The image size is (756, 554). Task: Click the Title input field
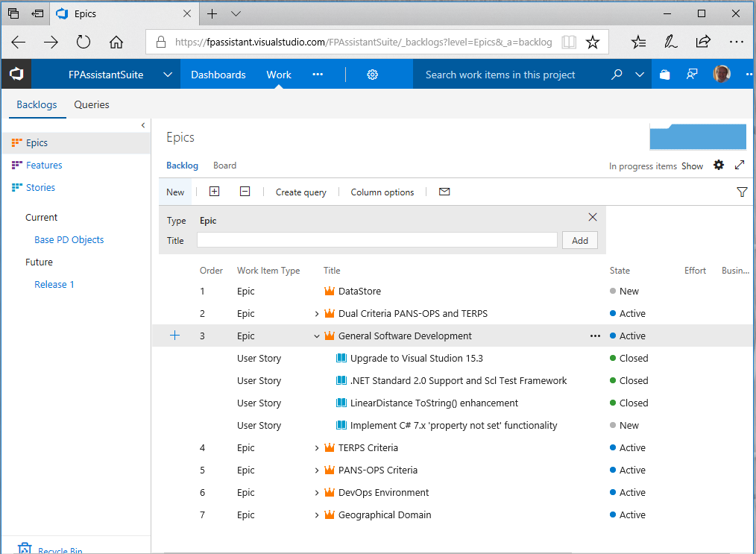(x=377, y=240)
